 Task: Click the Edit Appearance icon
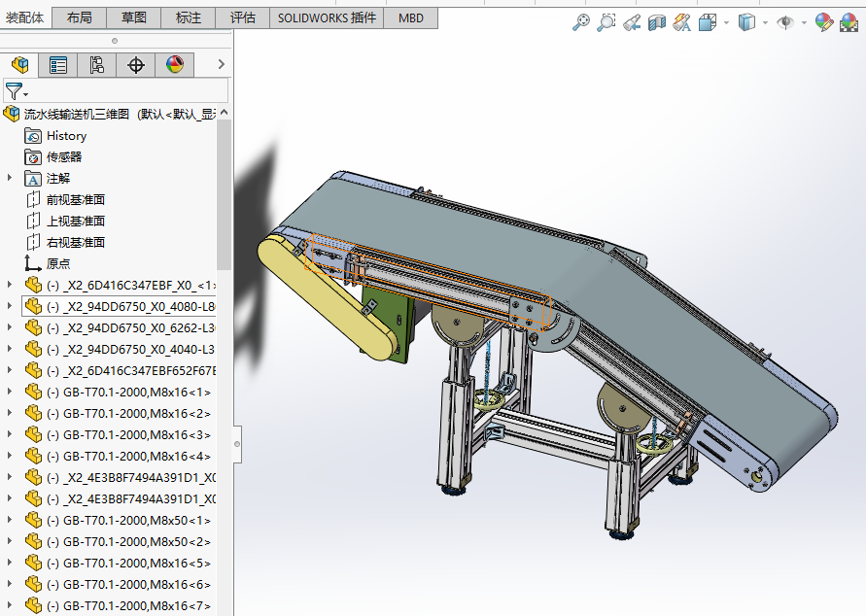point(823,22)
